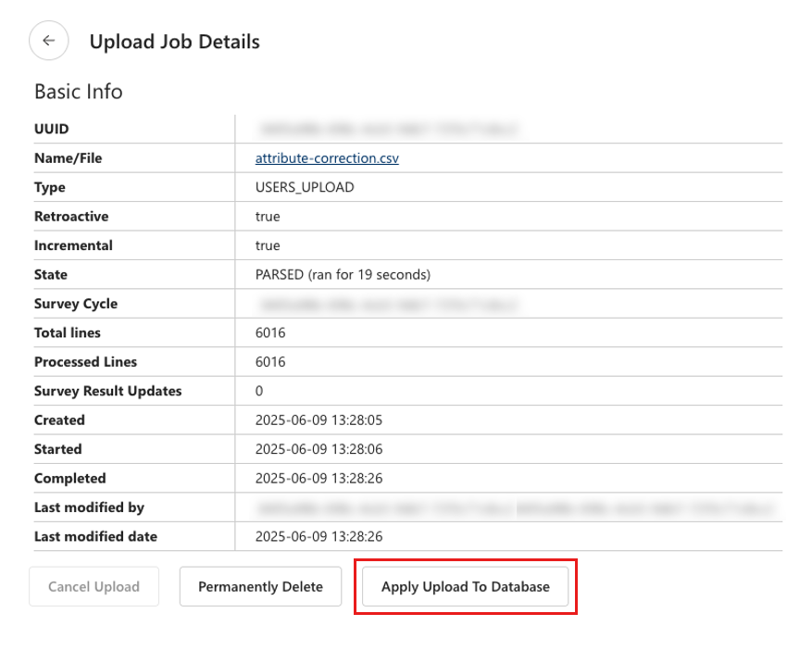Click the Total lines row label
812x651 pixels.
(x=68, y=332)
